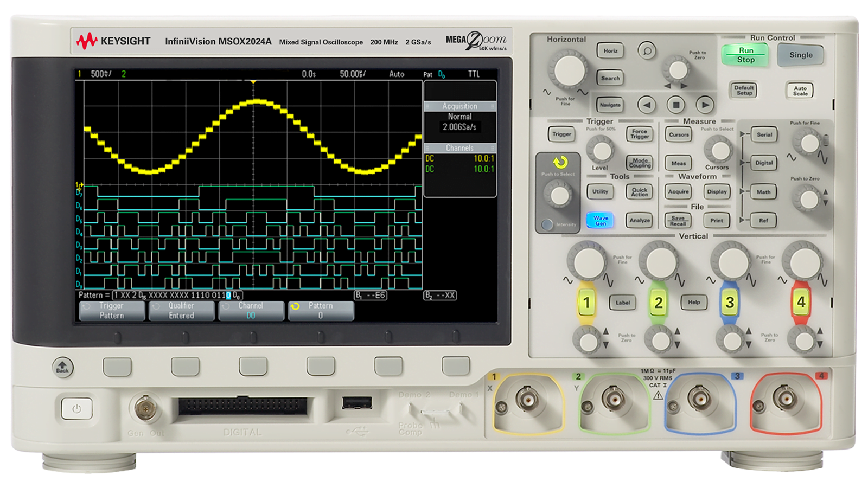Toggle the Ref waveform button
The height and width of the screenshot is (488, 868).
click(763, 220)
